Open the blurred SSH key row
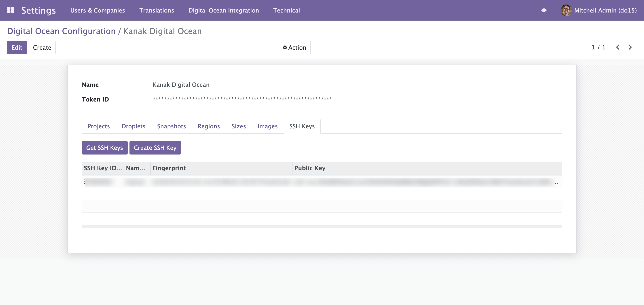Screen dimensions: 644x305 point(322,182)
